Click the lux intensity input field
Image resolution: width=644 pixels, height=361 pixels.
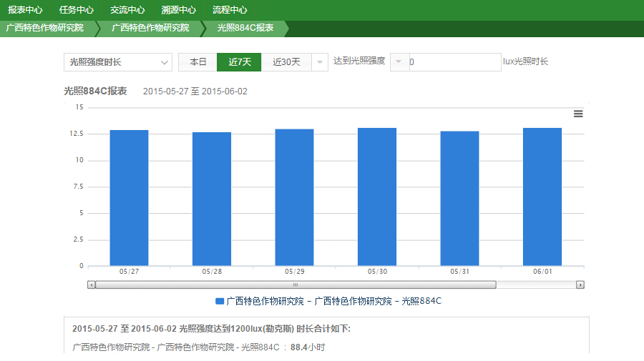pyautogui.click(x=454, y=62)
